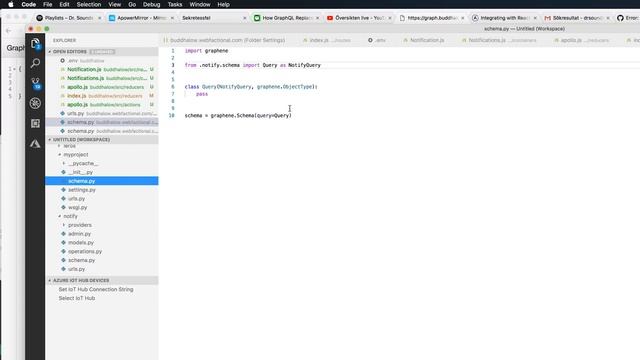
Task: Open the Explorer view in activity bar
Action: pos(36,43)
